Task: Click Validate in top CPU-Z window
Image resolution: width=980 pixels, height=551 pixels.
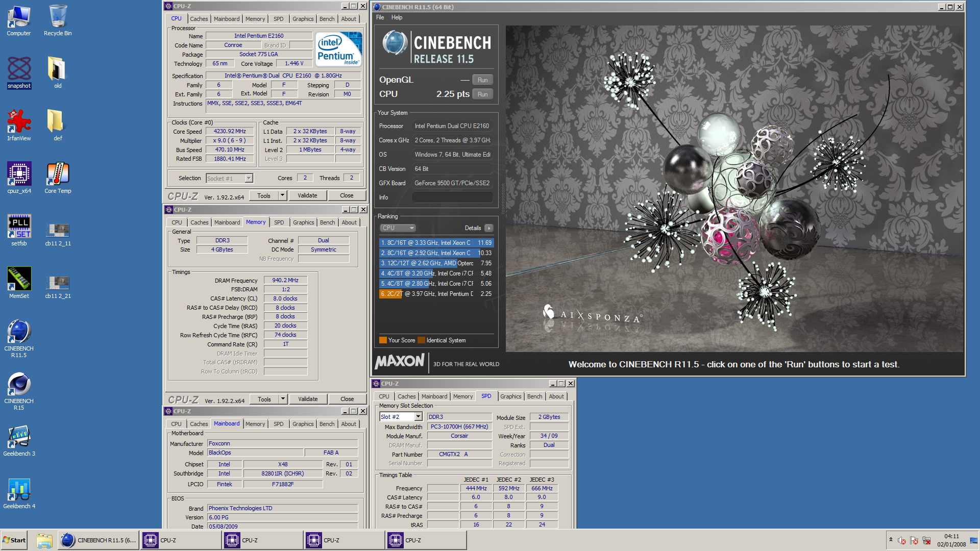Action: tap(307, 196)
